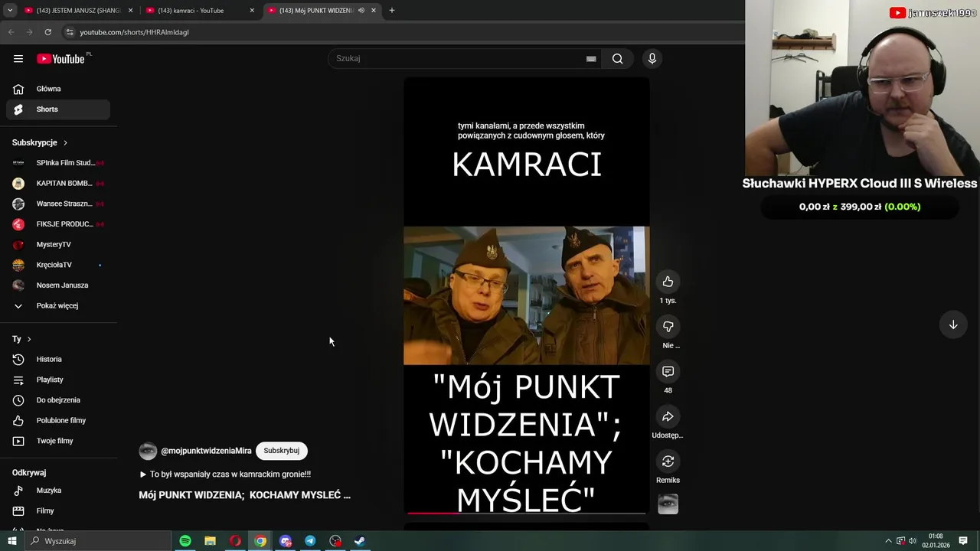Mute the tab via speaker icon

(361, 11)
